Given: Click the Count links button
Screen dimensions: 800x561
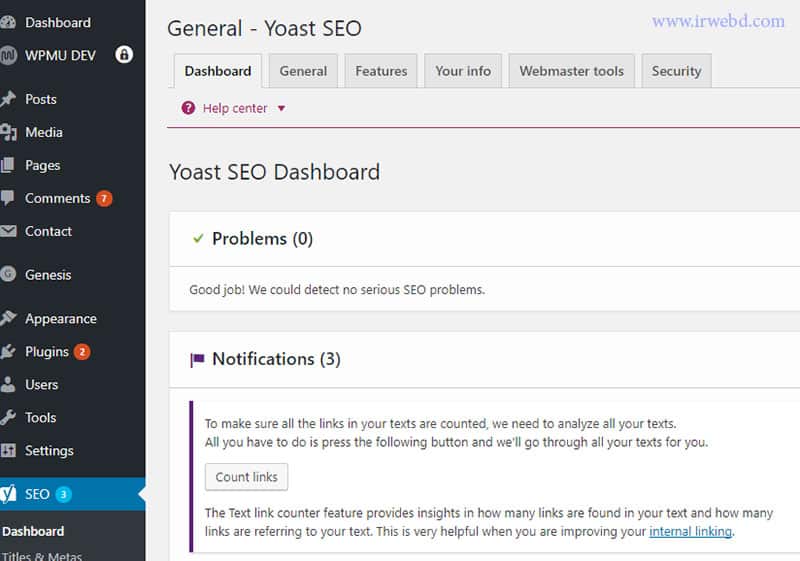Looking at the screenshot, I should point(246,477).
